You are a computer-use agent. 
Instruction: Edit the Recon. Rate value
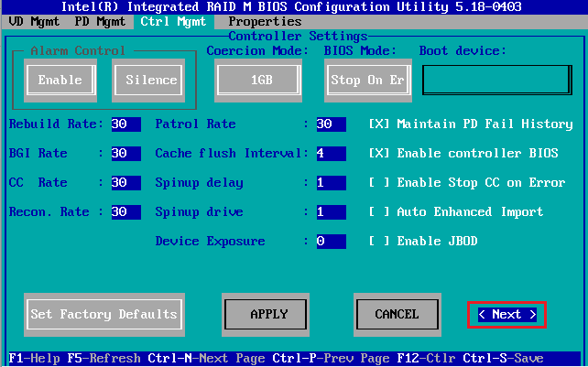(x=126, y=212)
